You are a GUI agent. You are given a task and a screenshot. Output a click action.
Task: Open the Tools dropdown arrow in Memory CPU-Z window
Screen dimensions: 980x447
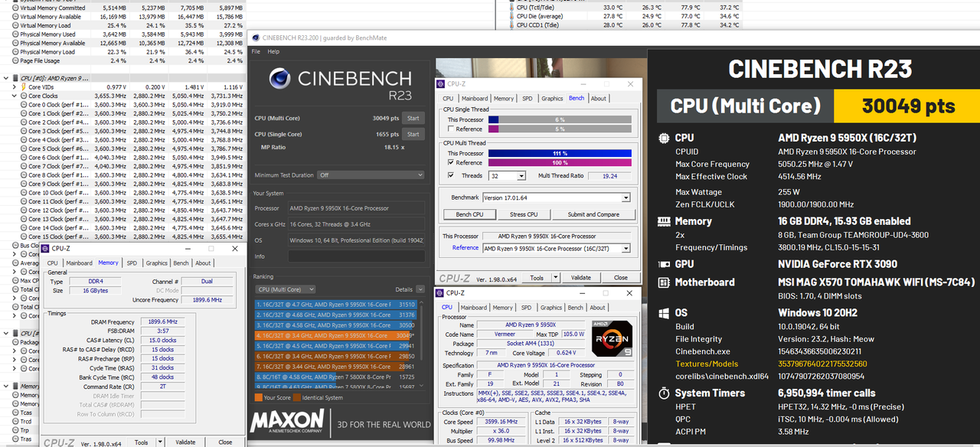coord(162,442)
